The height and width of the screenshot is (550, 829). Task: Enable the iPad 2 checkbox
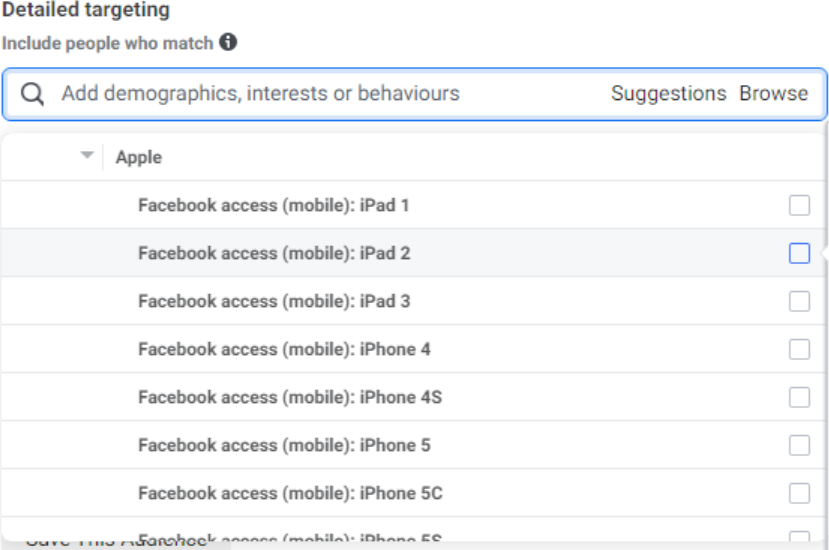[799, 253]
